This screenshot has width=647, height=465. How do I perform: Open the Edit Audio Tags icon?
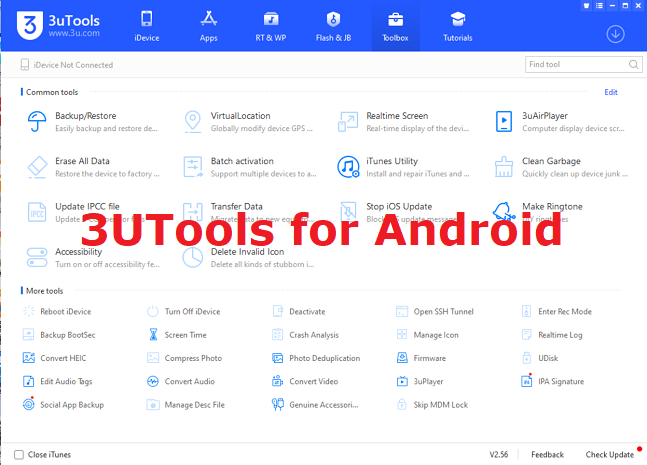(28, 381)
